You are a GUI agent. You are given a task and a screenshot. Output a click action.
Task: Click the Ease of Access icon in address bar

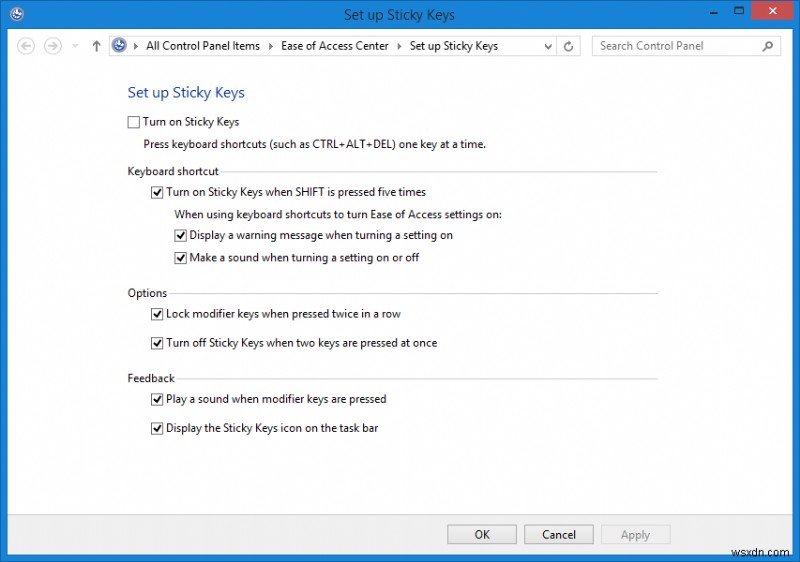(119, 45)
